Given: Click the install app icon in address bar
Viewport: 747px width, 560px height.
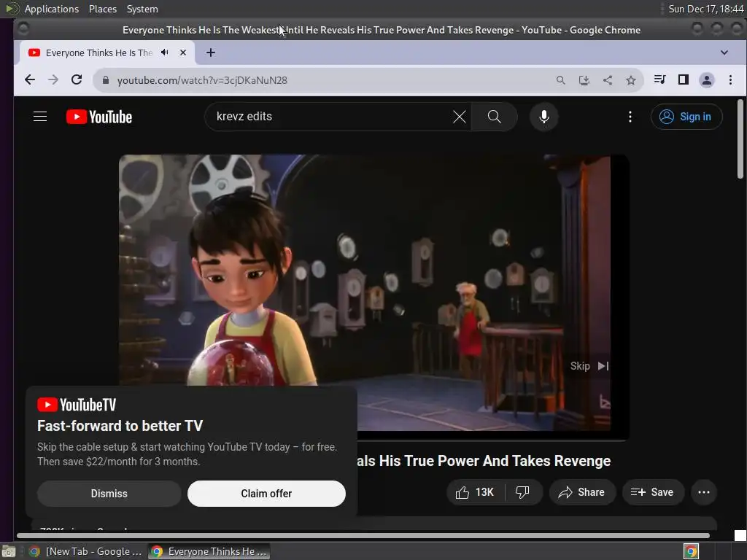Looking at the screenshot, I should 584,80.
